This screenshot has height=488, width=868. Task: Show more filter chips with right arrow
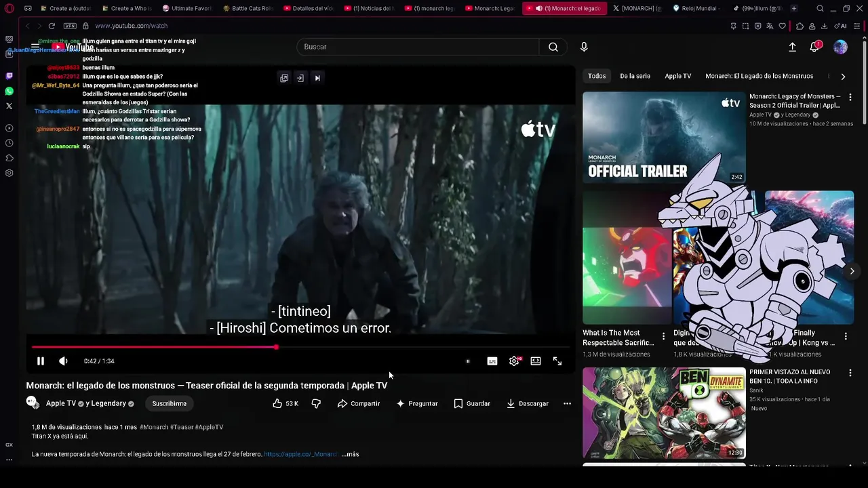(843, 77)
